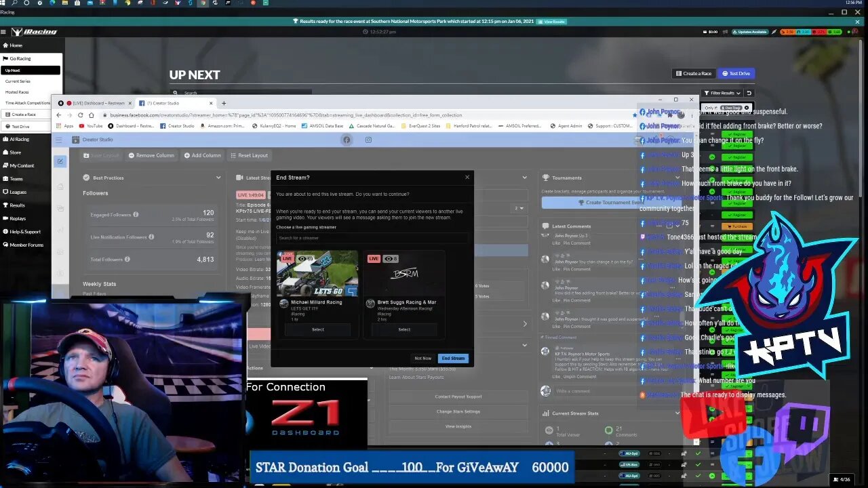Open iRacing Home sidebar item
This screenshot has width=868, height=488.
(16, 45)
